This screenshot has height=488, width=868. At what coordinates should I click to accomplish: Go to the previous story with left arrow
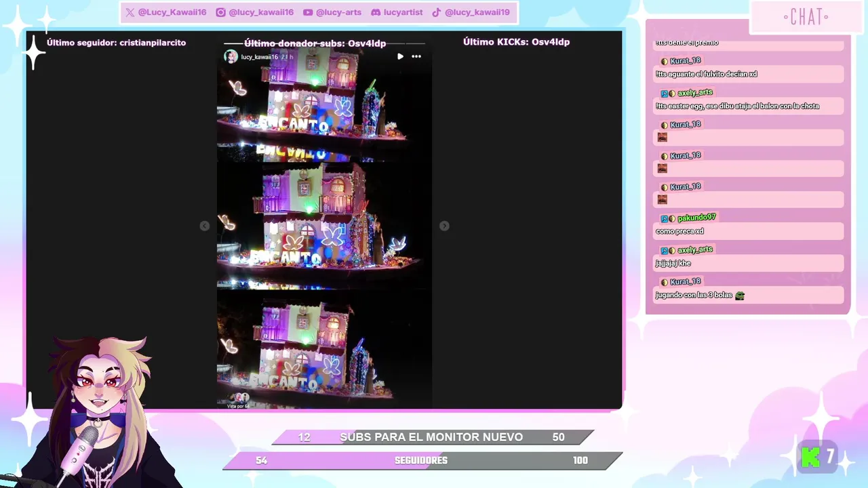click(x=205, y=226)
